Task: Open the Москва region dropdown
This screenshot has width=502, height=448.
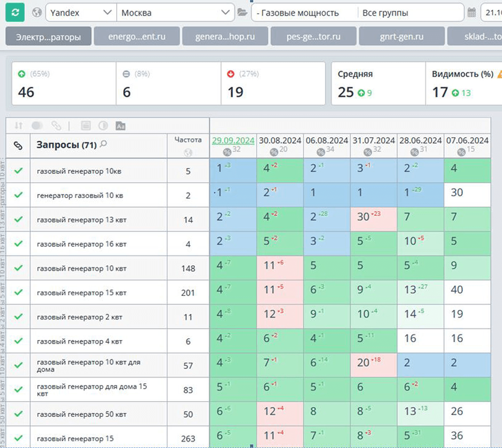Action: (x=175, y=13)
